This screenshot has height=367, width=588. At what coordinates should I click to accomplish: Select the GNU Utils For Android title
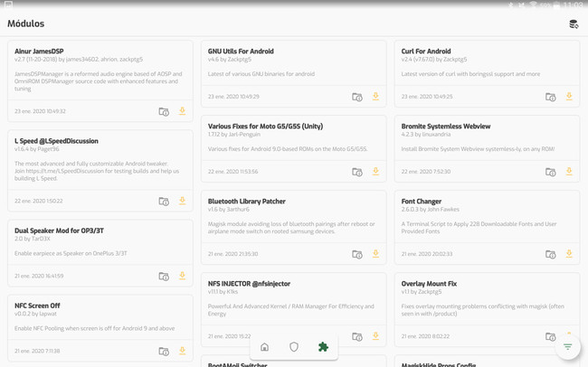tap(241, 52)
